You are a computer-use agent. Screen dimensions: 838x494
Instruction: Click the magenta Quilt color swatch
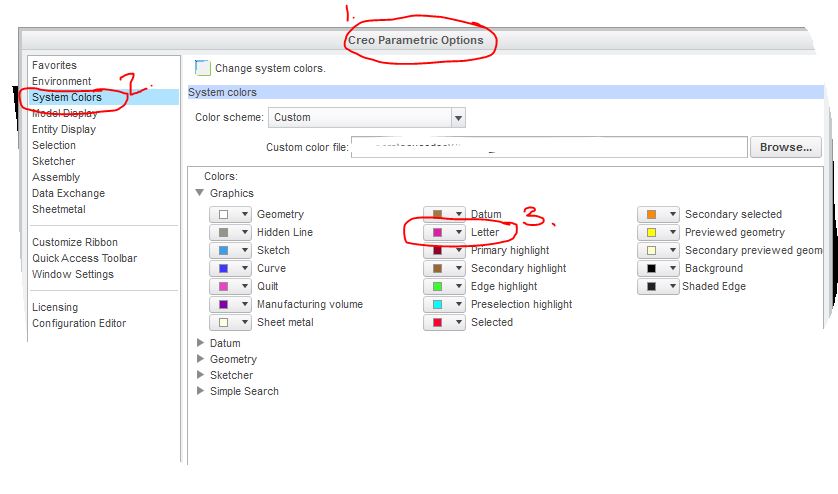click(x=223, y=287)
